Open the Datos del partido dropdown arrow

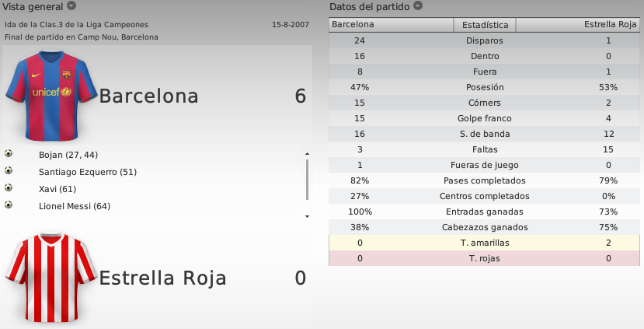click(x=418, y=5)
